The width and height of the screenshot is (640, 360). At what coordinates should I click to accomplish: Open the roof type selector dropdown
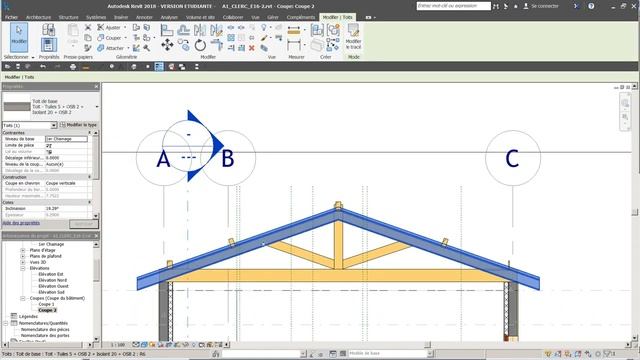click(x=97, y=107)
